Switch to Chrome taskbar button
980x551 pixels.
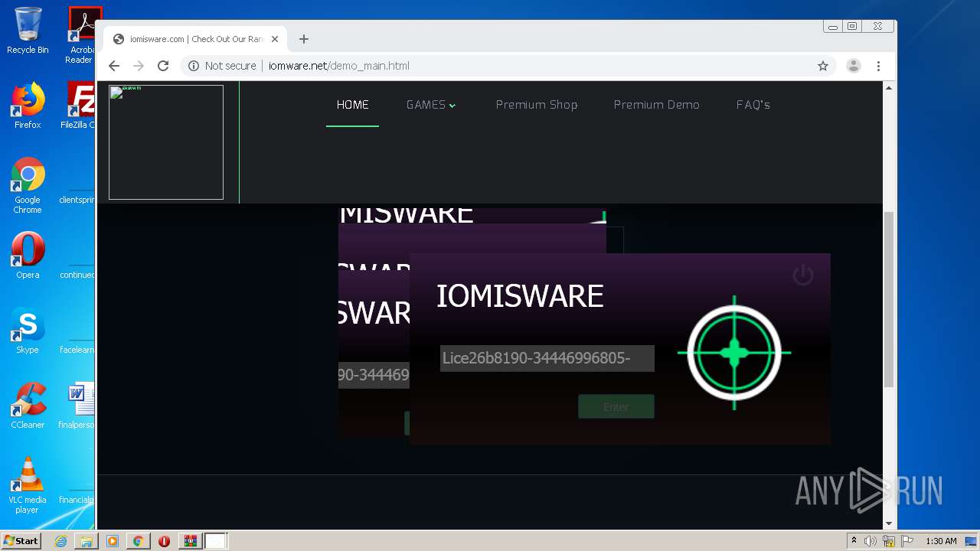click(139, 541)
